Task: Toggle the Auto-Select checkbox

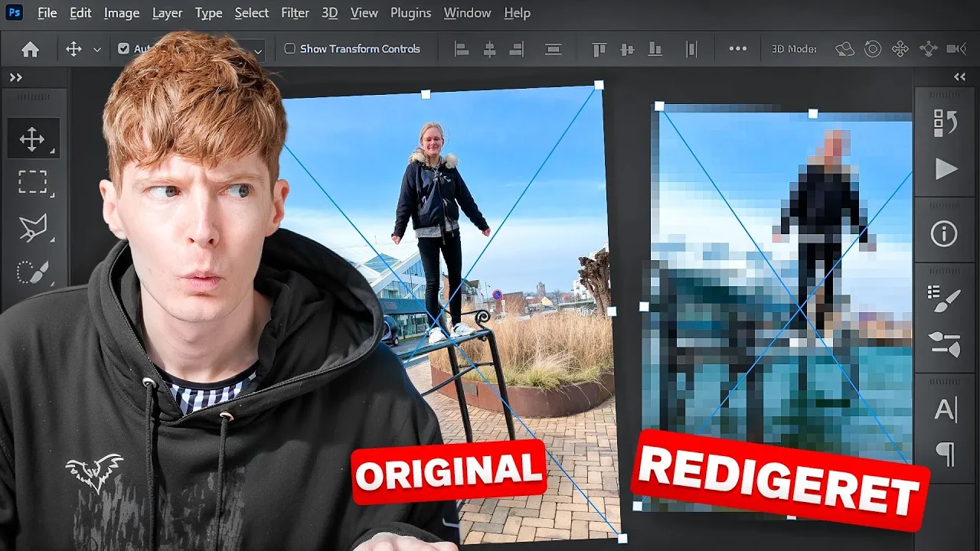Action: tap(124, 48)
